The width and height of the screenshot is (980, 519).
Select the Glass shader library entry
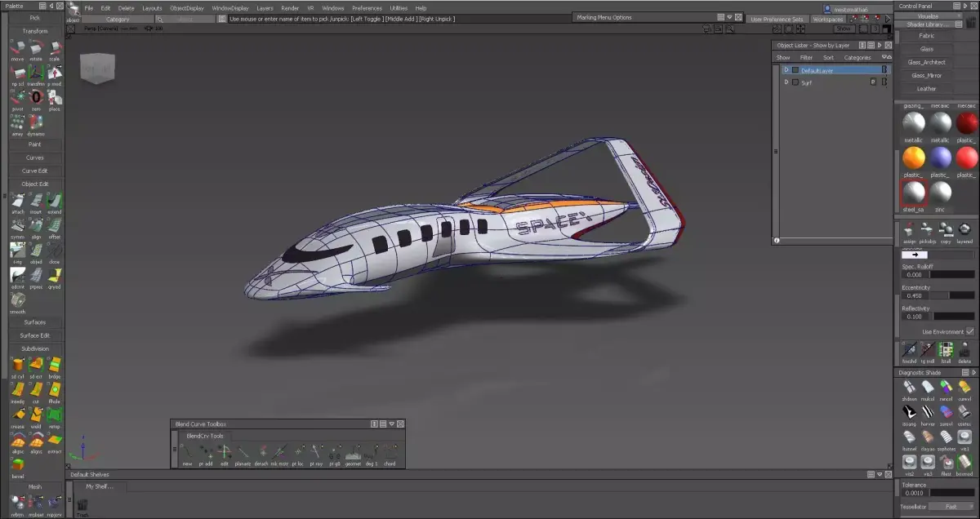point(926,49)
